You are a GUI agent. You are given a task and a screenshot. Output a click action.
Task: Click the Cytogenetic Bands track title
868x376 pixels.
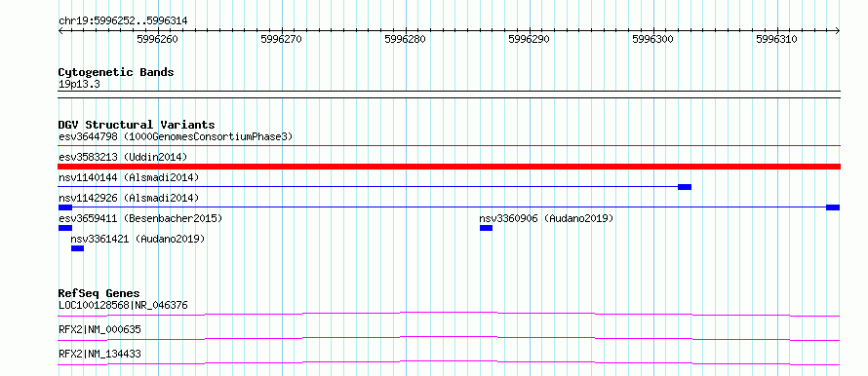(x=116, y=72)
